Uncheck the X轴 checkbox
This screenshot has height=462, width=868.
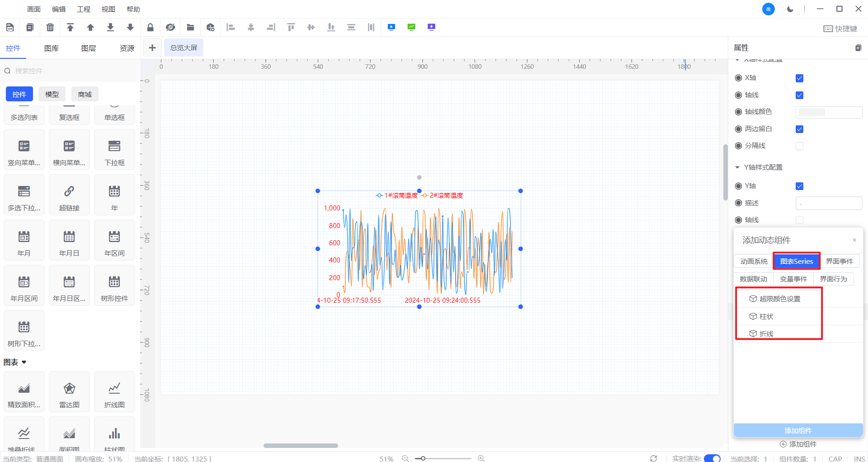pyautogui.click(x=799, y=78)
